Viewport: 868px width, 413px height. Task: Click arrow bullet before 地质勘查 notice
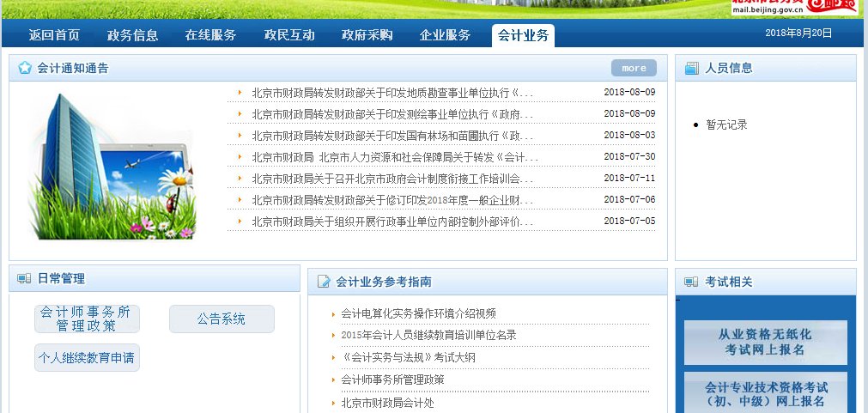click(x=240, y=93)
